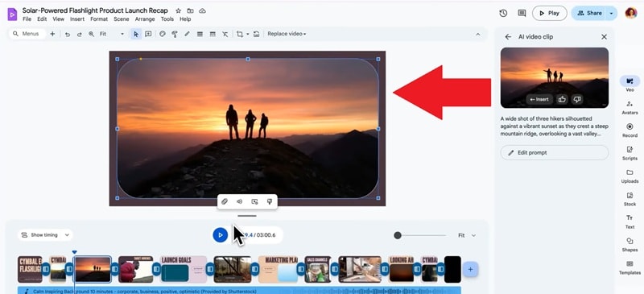The width and height of the screenshot is (644, 294).
Task: Open the Share options dropdown arrow
Action: coord(612,13)
